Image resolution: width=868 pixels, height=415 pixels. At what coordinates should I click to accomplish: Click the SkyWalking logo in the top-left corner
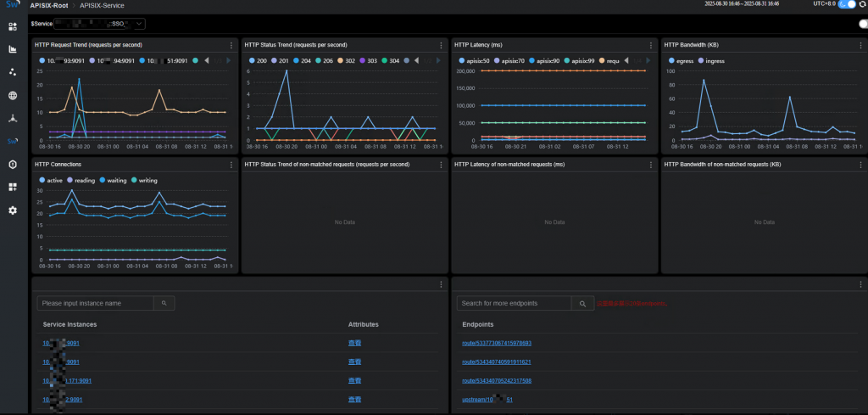[12, 4]
